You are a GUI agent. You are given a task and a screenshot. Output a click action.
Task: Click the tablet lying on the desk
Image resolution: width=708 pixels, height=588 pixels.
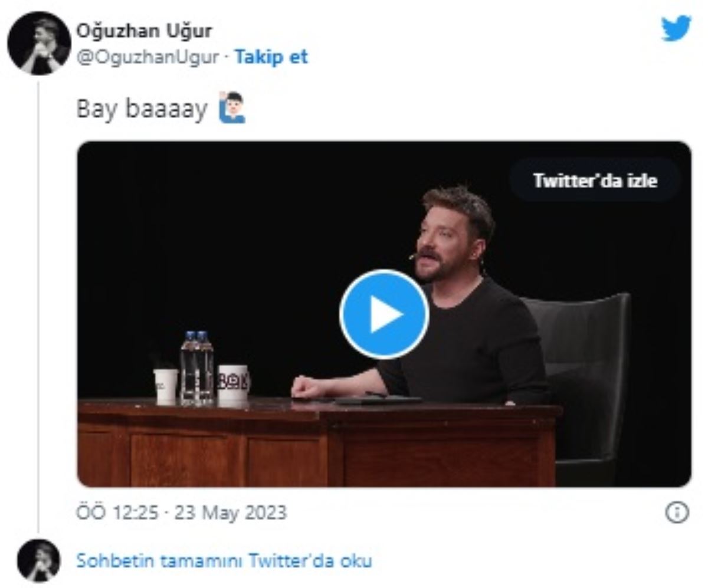378,399
